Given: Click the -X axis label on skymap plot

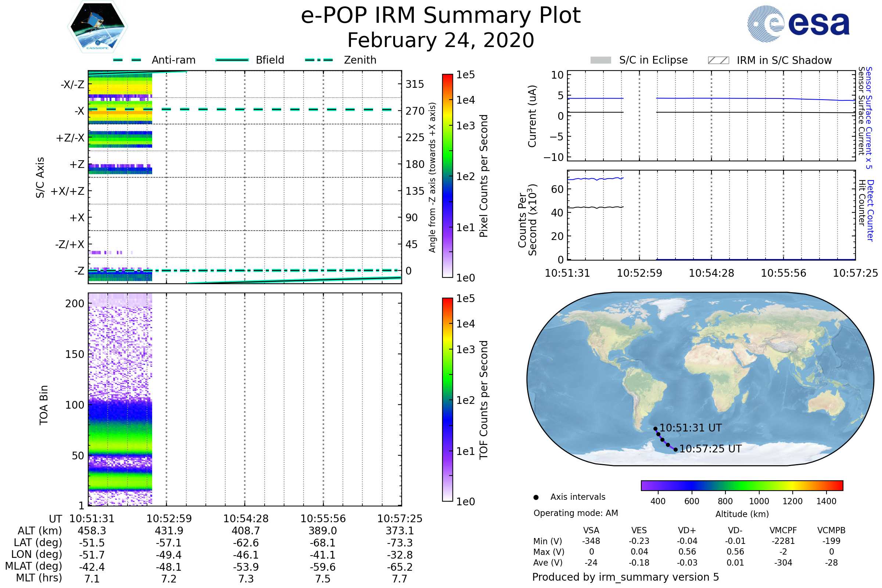Looking at the screenshot, I should pos(79,111).
